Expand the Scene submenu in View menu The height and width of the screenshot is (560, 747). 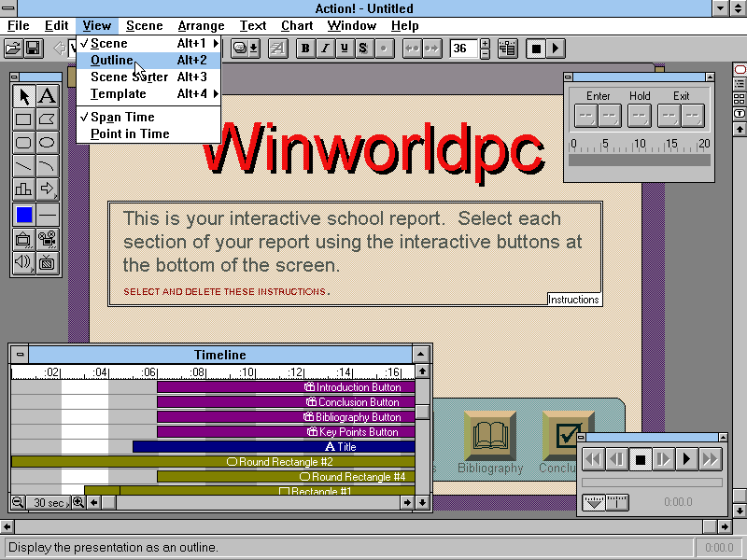[x=148, y=43]
